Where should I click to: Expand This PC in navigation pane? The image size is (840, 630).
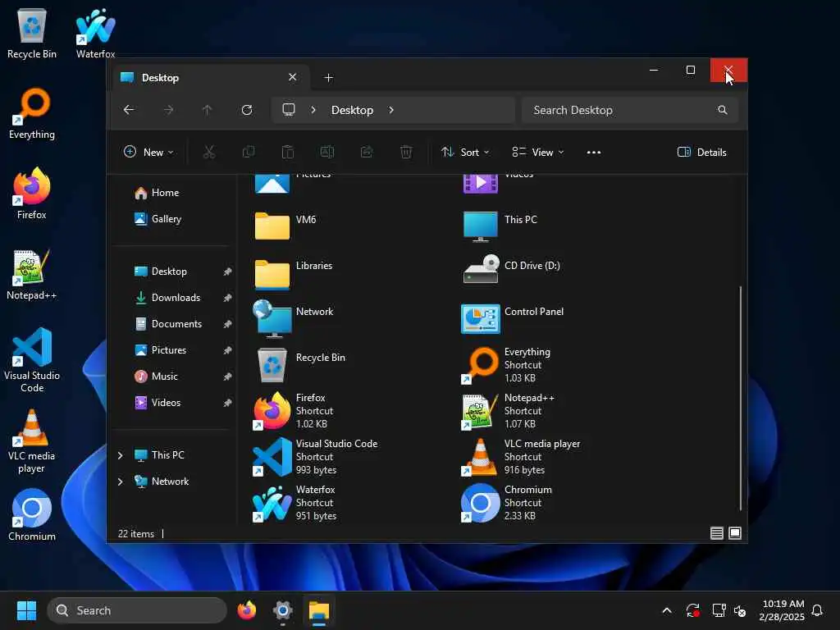tap(120, 455)
